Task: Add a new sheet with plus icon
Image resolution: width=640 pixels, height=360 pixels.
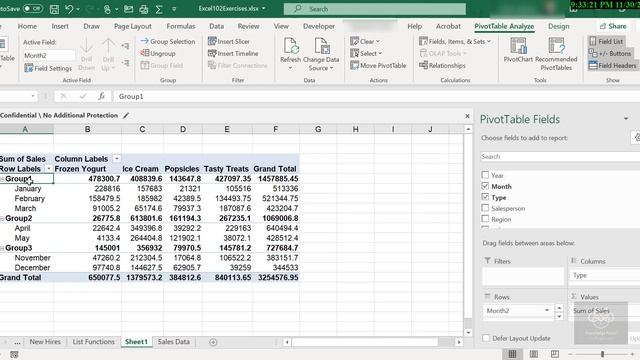Action: 213,342
